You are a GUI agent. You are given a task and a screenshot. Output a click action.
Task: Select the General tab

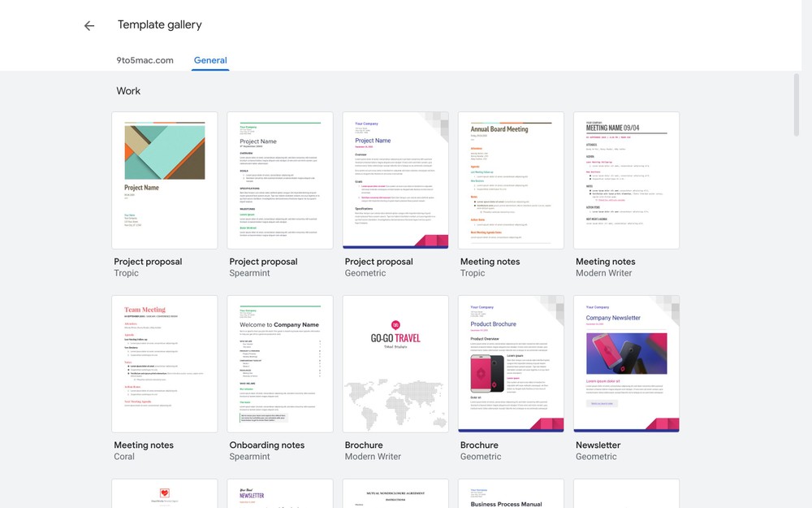point(210,60)
